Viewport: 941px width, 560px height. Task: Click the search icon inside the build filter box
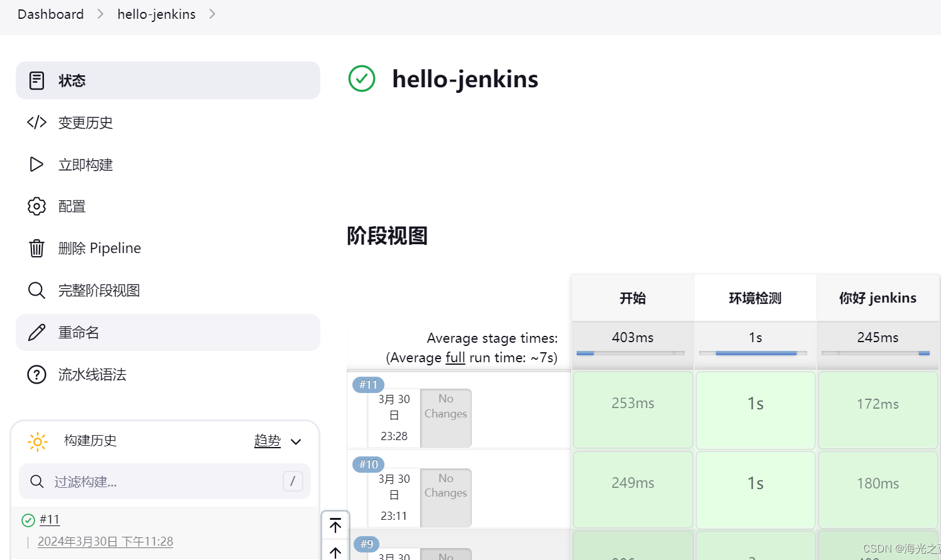pos(37,482)
